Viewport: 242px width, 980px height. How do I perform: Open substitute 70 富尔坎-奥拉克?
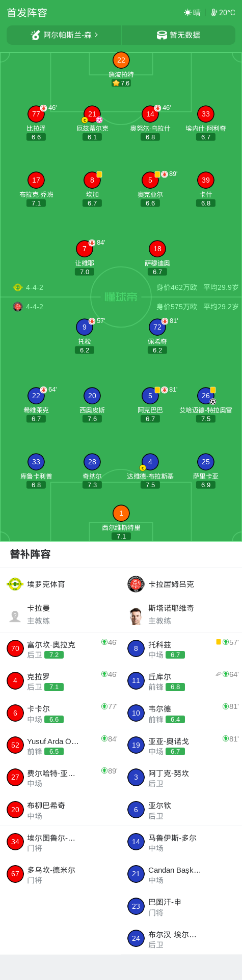61,648
